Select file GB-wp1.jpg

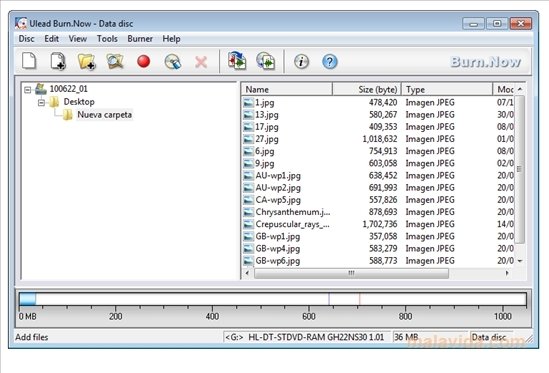(x=278, y=236)
